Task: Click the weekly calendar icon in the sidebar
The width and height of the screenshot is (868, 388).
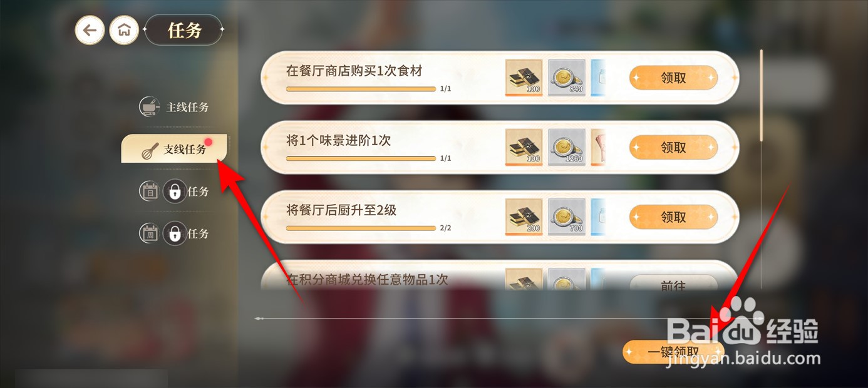Action: [x=150, y=233]
